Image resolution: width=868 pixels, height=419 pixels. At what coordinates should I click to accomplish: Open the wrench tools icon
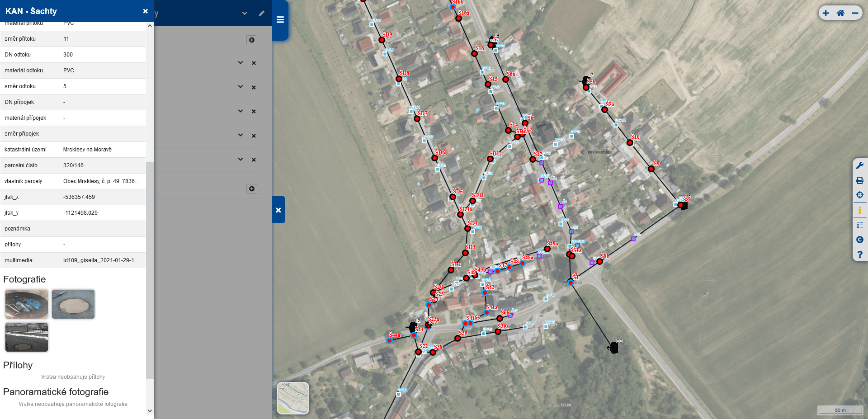(x=859, y=165)
